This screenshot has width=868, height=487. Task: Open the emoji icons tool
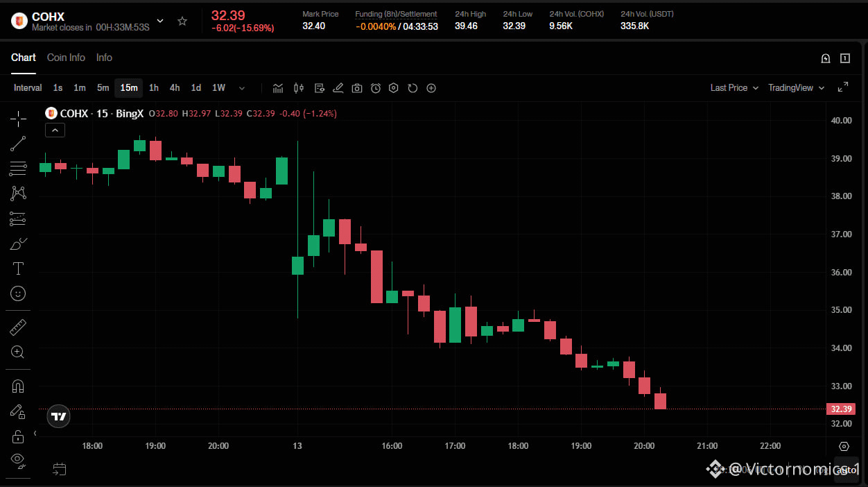19,293
